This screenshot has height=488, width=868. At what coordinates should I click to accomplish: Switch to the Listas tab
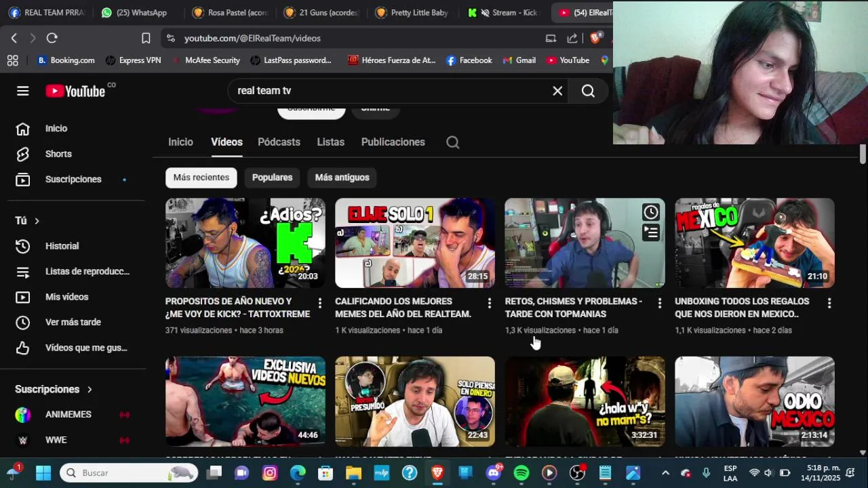point(330,142)
